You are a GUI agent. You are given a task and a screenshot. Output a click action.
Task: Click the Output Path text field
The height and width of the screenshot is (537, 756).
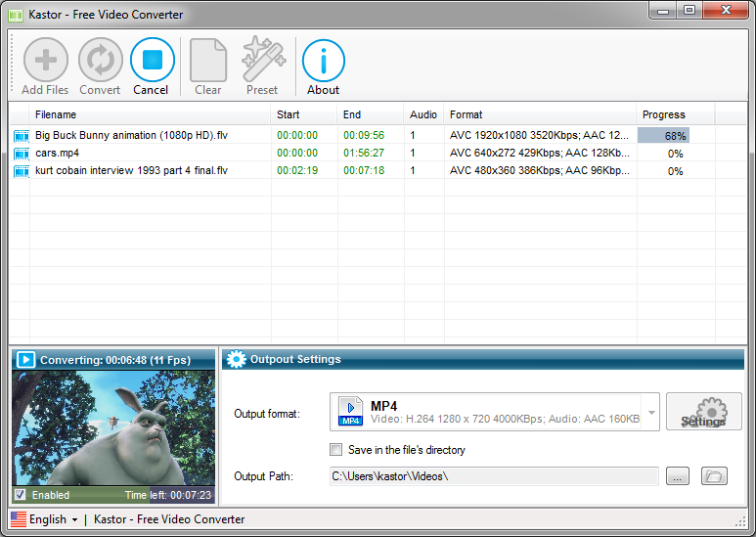click(x=494, y=476)
